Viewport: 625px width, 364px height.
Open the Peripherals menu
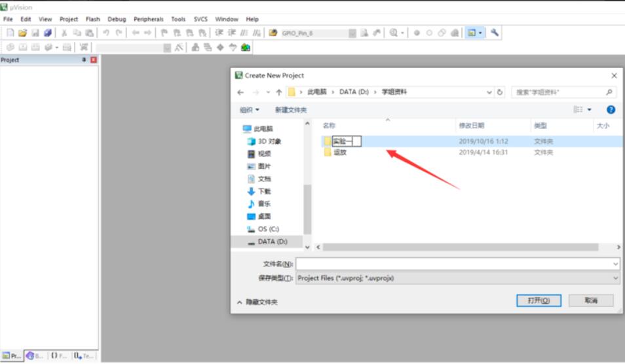point(148,19)
